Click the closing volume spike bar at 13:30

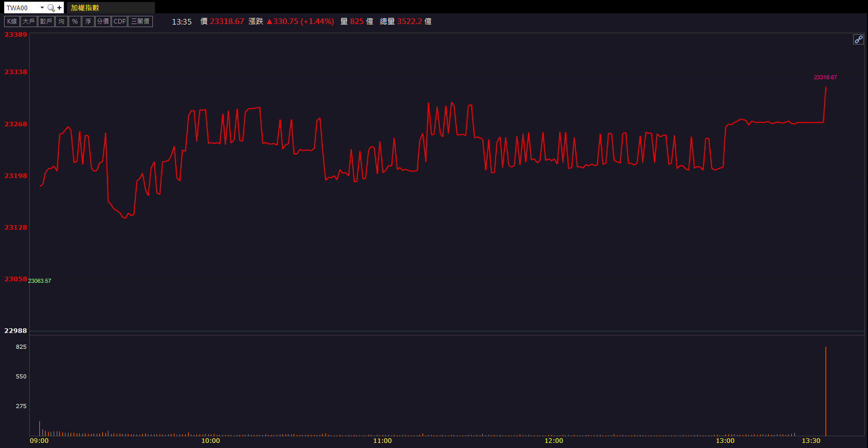[x=826, y=391]
